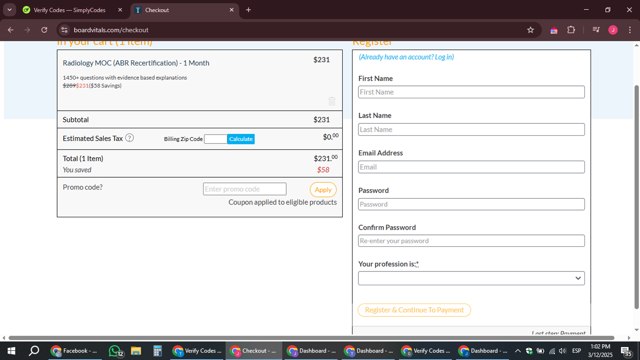The height and width of the screenshot is (360, 640).
Task: Bookmark this page with the star icon
Action: 530,30
